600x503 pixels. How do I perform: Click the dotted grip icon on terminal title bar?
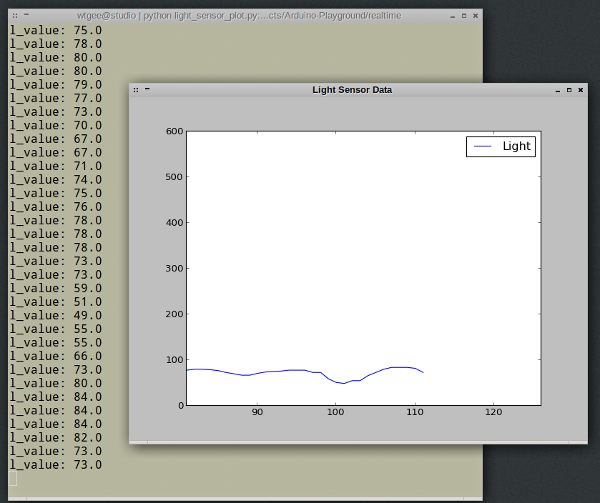(x=15, y=16)
